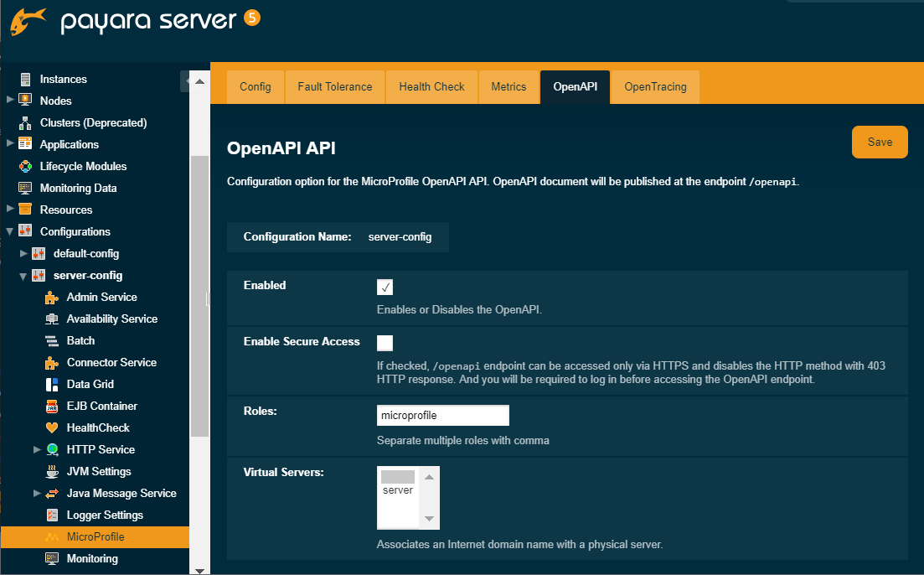Collapse the sidebar with the handle arrow
Screen dimensions: 924x575
coord(184,81)
